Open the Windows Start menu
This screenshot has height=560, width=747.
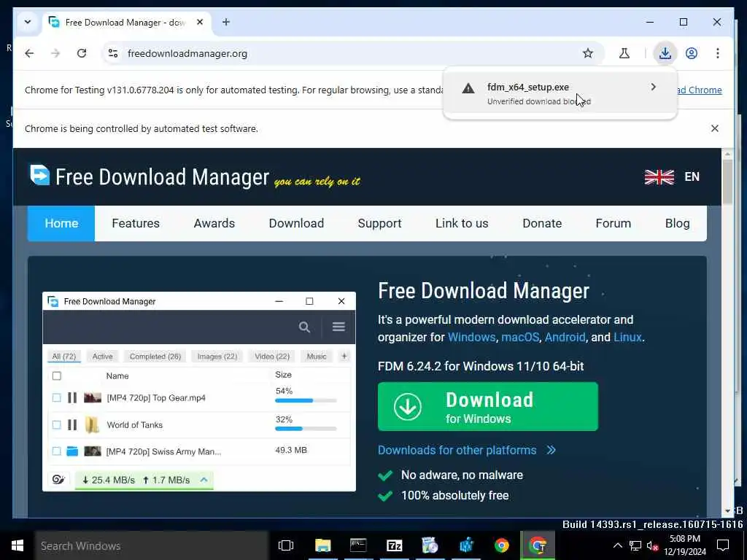(18, 545)
